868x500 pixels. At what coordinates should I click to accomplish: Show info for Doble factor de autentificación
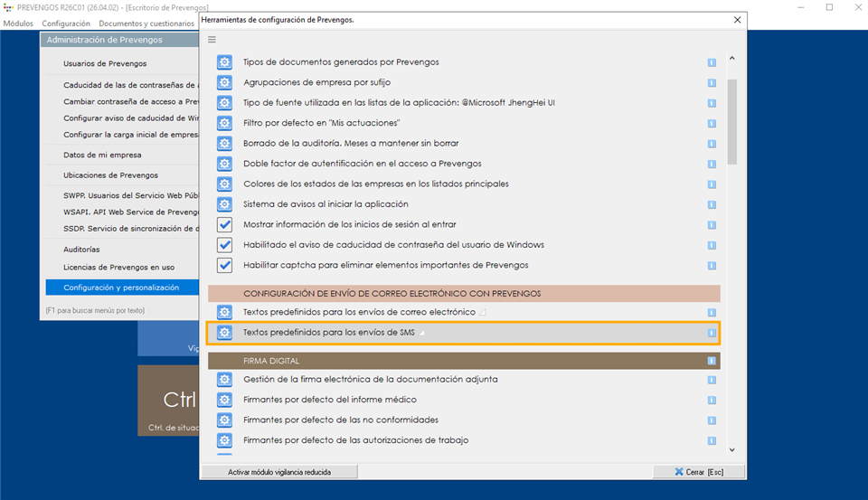point(712,164)
